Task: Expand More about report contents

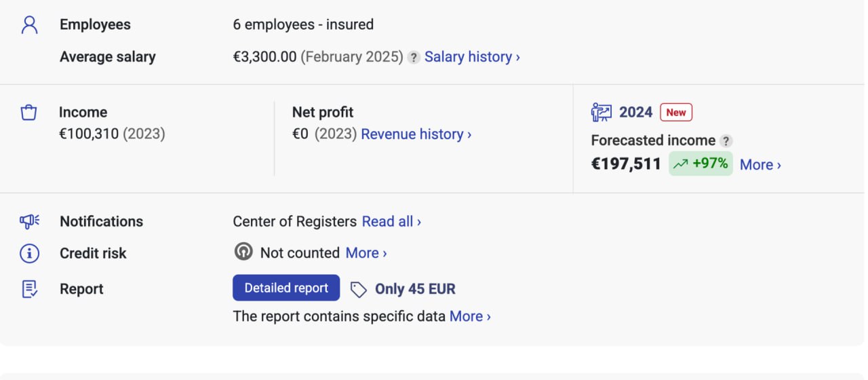Action: pyautogui.click(x=470, y=316)
